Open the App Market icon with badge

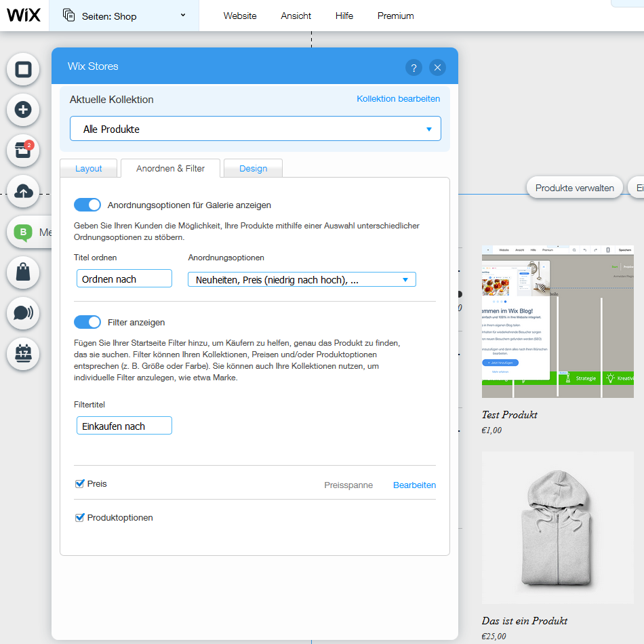[x=23, y=150]
